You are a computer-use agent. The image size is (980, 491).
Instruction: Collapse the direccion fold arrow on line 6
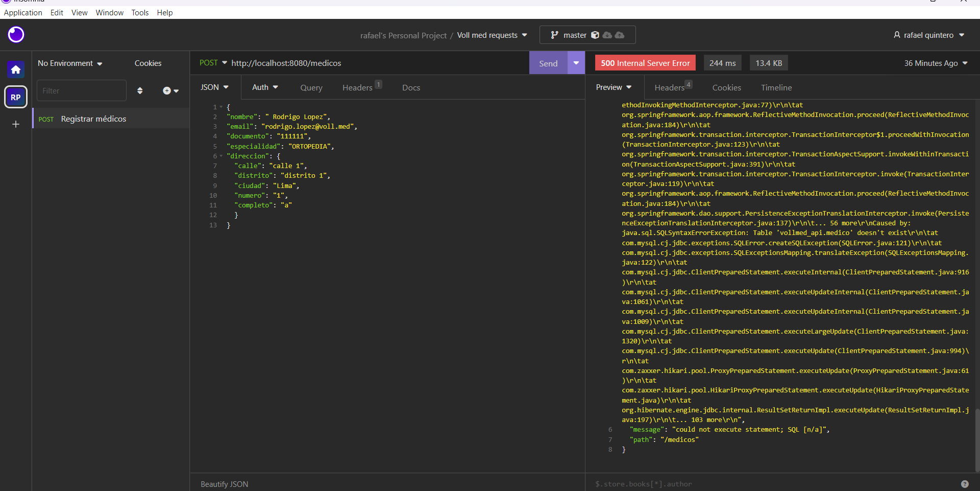pos(221,156)
